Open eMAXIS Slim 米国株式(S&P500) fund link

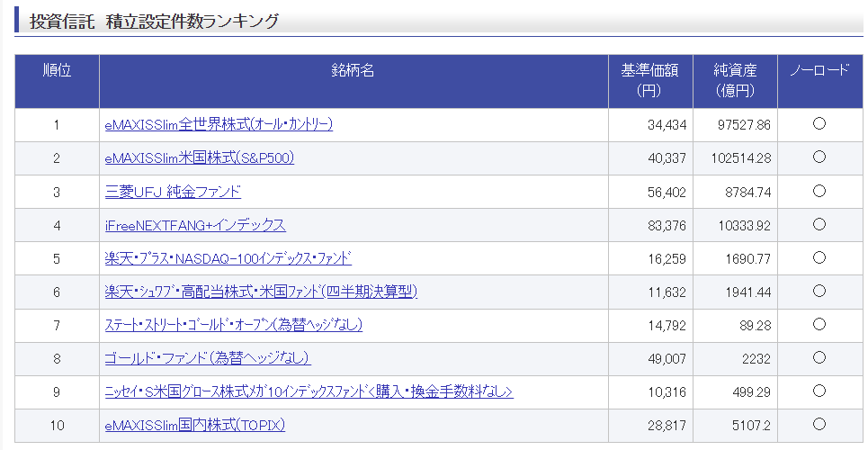click(x=199, y=157)
